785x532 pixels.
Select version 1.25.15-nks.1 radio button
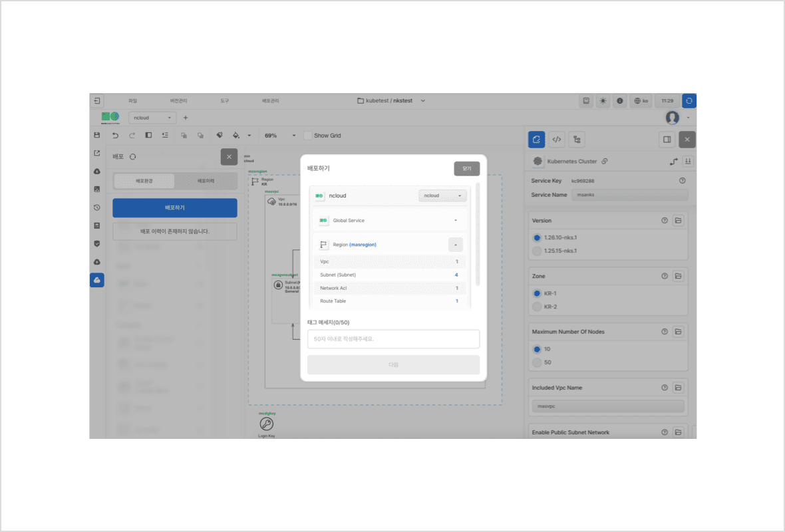[537, 251]
